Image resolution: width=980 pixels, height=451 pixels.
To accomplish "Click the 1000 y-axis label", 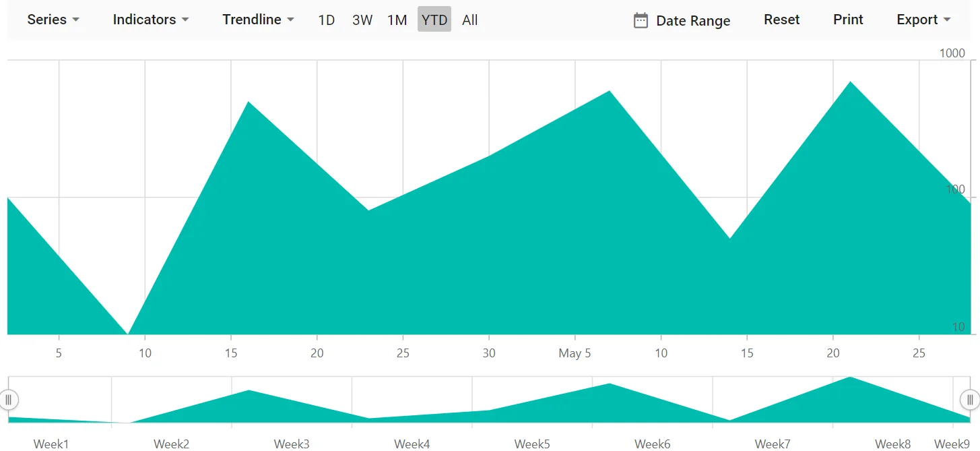I will click(x=952, y=53).
